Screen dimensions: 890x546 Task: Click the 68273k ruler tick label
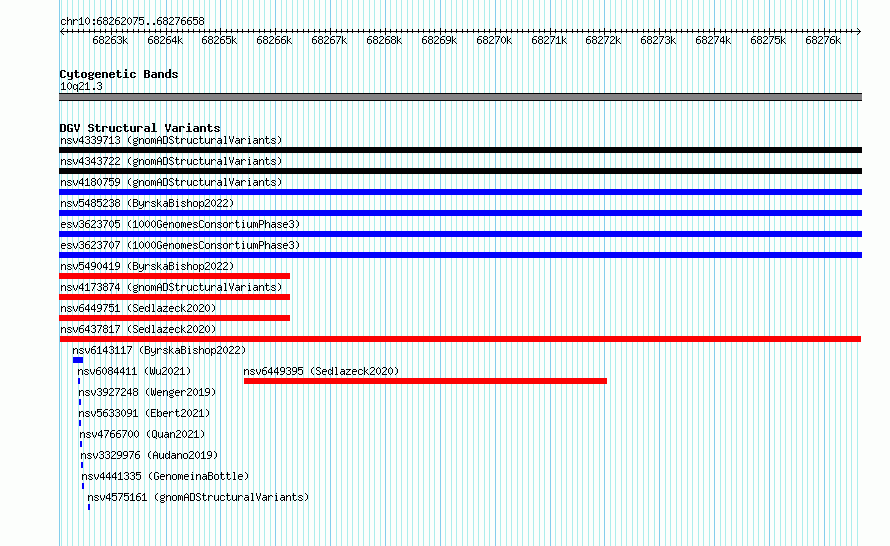pyautogui.click(x=658, y=40)
